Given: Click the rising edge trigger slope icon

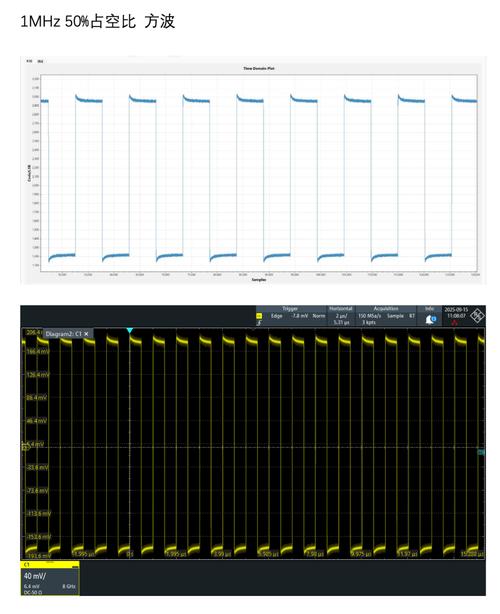Looking at the screenshot, I should point(259,323).
